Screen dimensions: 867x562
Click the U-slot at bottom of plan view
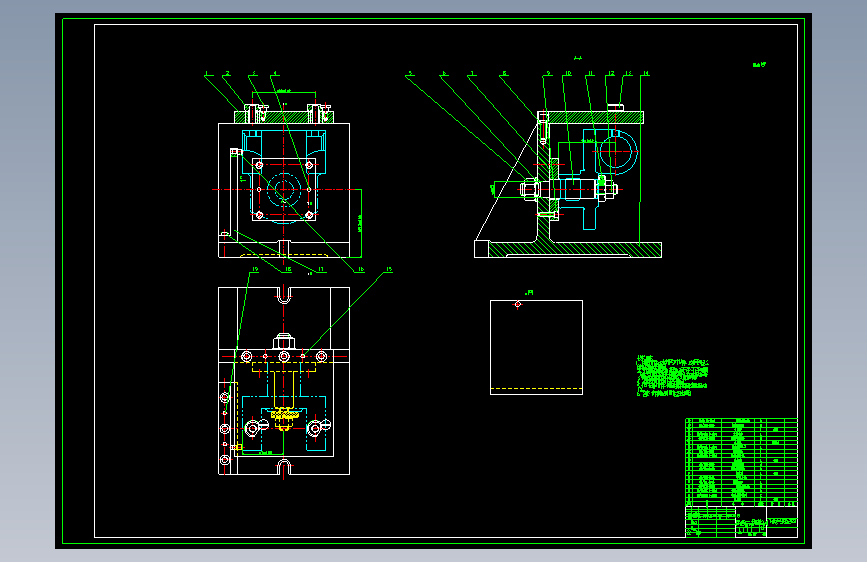click(284, 467)
